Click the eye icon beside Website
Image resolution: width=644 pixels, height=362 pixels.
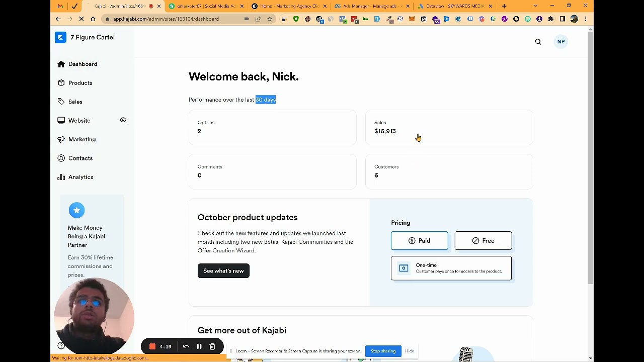click(123, 120)
